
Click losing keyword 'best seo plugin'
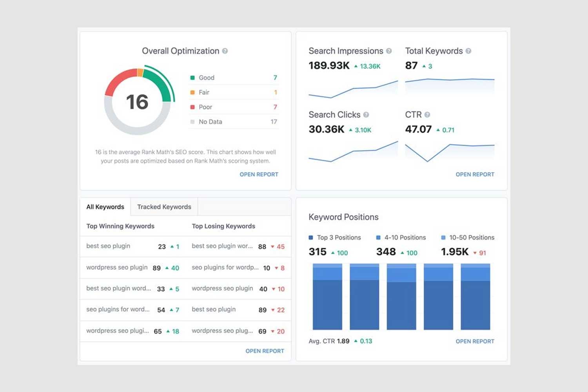point(214,309)
